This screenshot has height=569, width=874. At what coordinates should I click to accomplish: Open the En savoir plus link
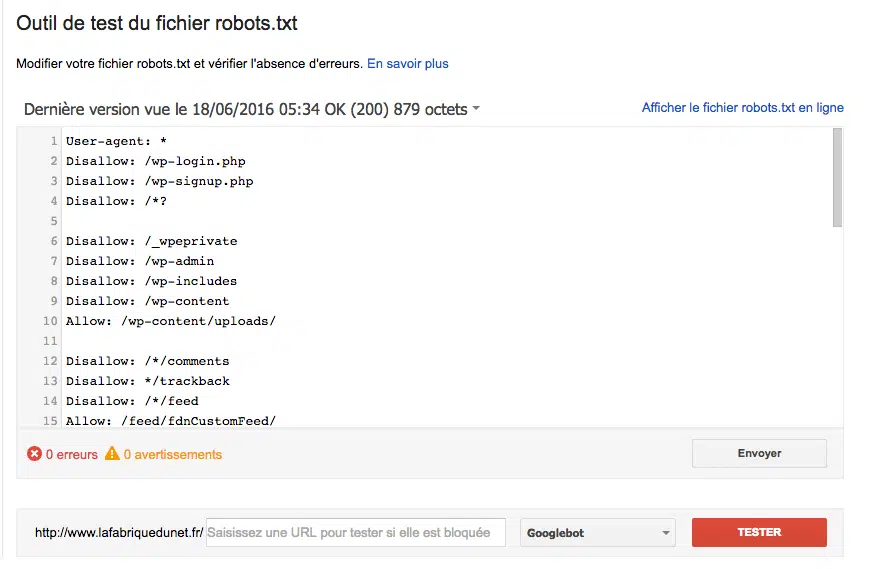[x=408, y=64]
